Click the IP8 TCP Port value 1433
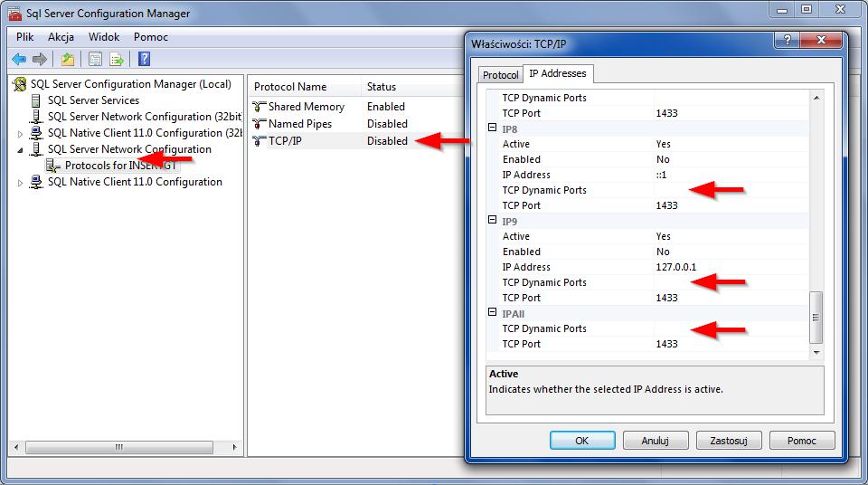Viewport: 868px width, 485px height. pyautogui.click(x=666, y=205)
